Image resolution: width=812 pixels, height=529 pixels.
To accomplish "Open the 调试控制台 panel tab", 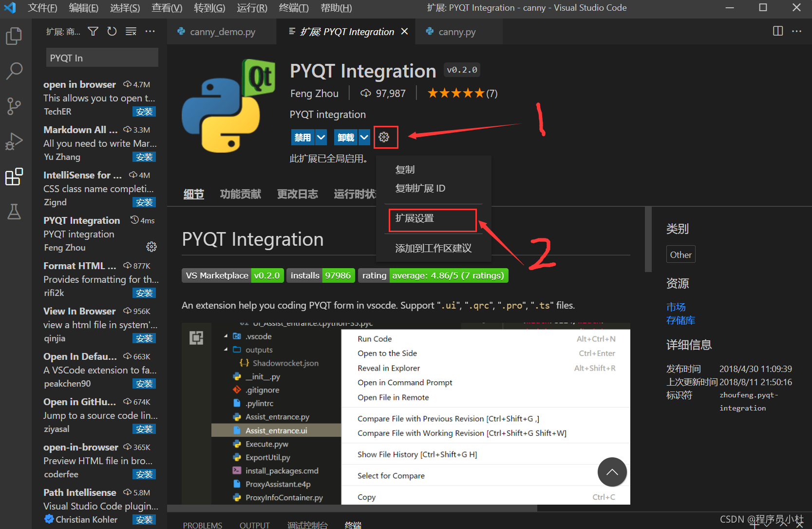I will tap(307, 525).
